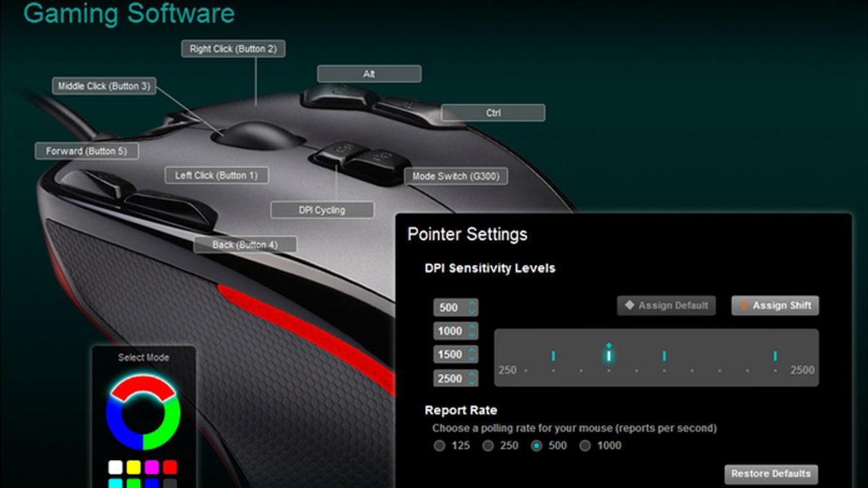
Task: Pick the yellow color swatch
Action: point(133,468)
